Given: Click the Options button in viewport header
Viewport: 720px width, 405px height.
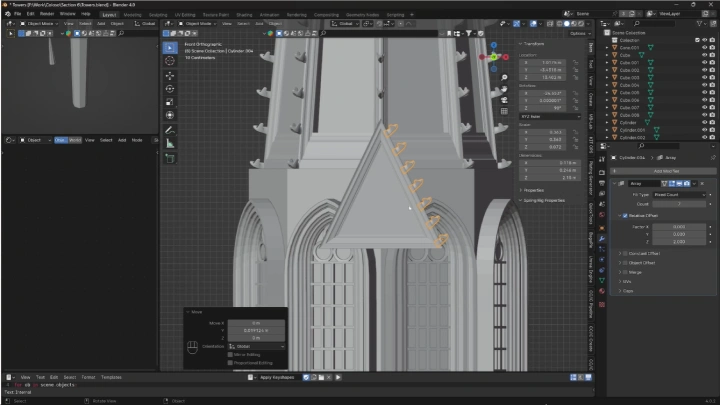Looking at the screenshot, I should (578, 34).
